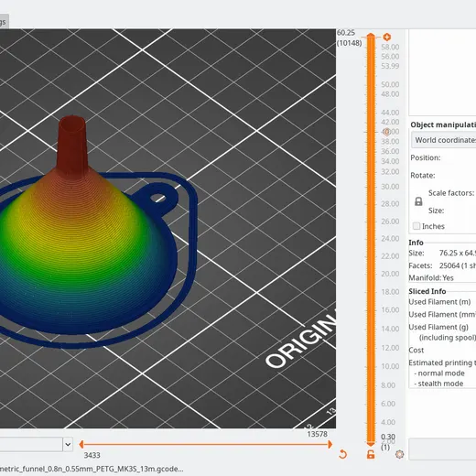Click the 53.99 layer height tick label
The width and height of the screenshot is (476, 476).
click(x=390, y=66)
